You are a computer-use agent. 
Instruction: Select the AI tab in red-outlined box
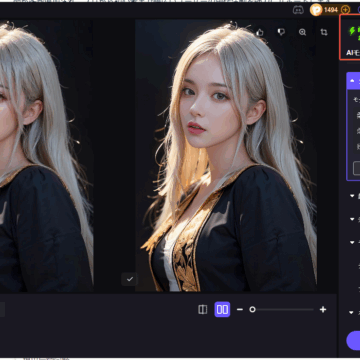(x=353, y=53)
